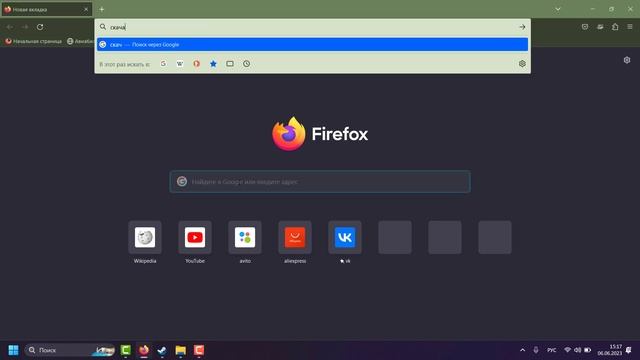Search this time with Wikipedia icon

(x=180, y=64)
